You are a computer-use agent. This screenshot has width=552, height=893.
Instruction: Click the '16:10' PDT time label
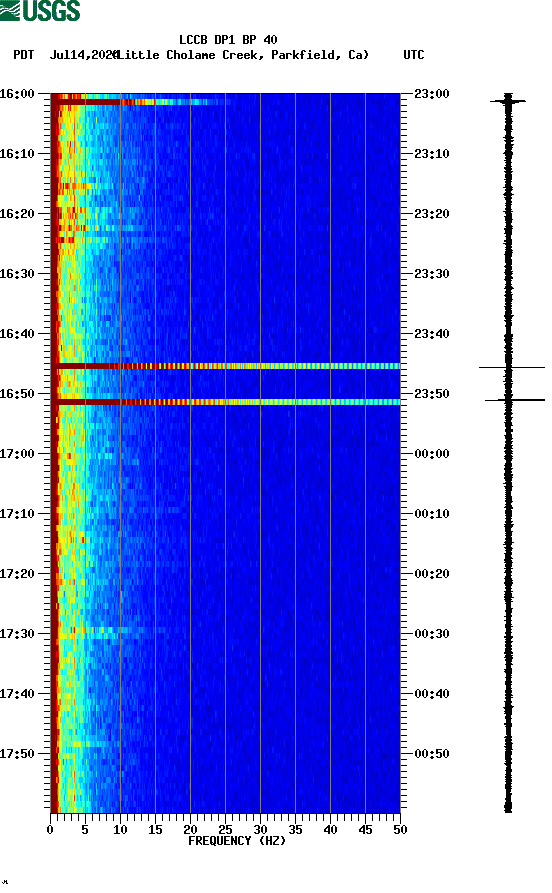click(17, 154)
